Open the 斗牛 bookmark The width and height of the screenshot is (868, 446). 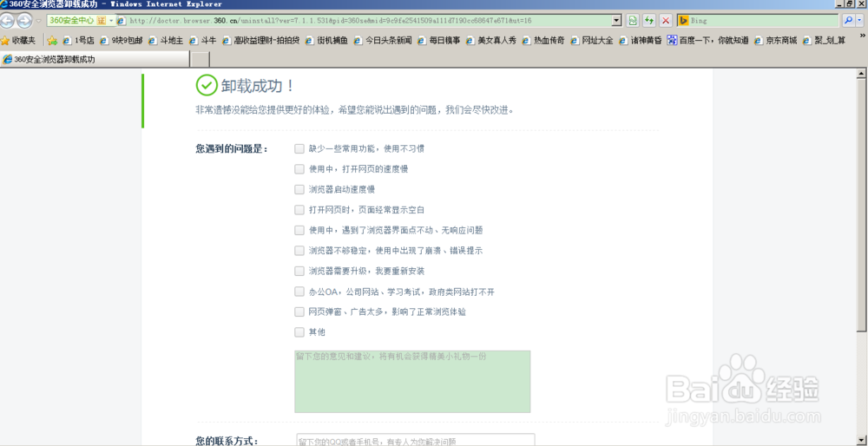(x=203, y=40)
